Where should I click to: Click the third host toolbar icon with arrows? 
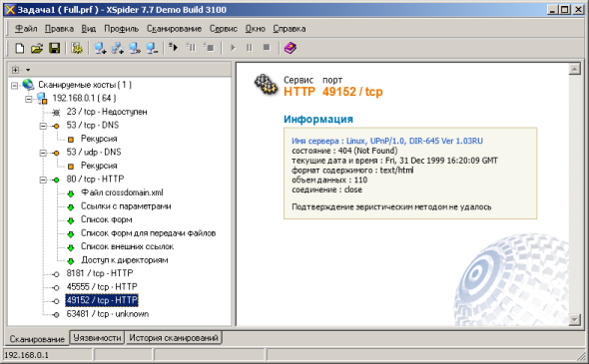(135, 48)
